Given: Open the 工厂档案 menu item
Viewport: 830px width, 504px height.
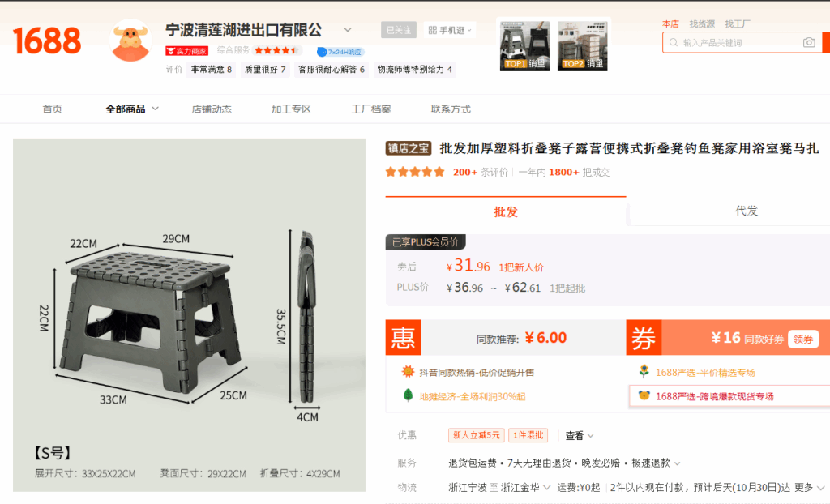Looking at the screenshot, I should [371, 109].
